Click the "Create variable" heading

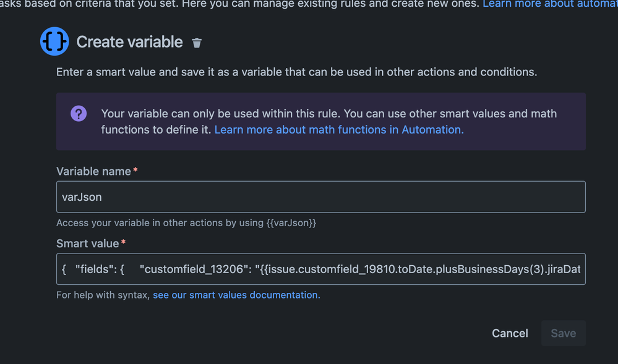(x=129, y=42)
